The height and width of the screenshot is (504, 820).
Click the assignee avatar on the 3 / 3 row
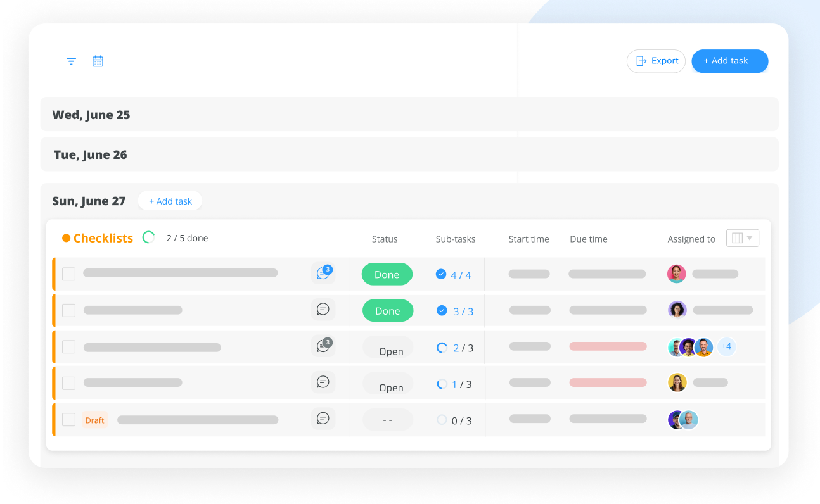677,310
